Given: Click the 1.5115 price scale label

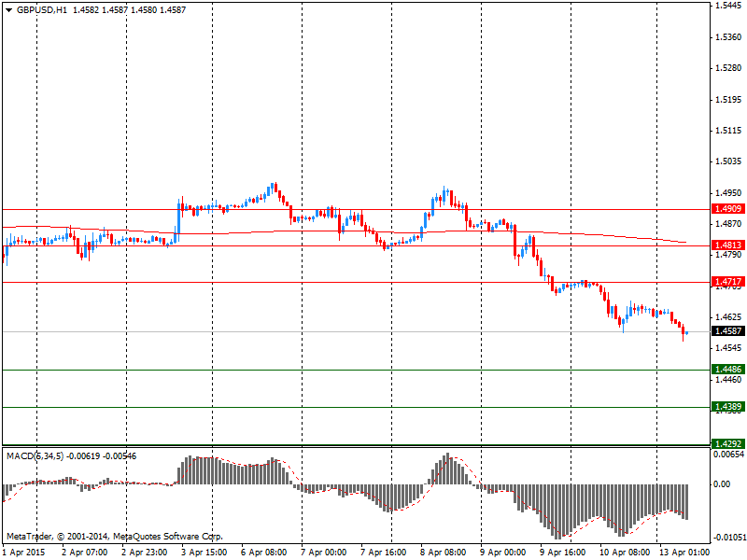Looking at the screenshot, I should click(728, 131).
